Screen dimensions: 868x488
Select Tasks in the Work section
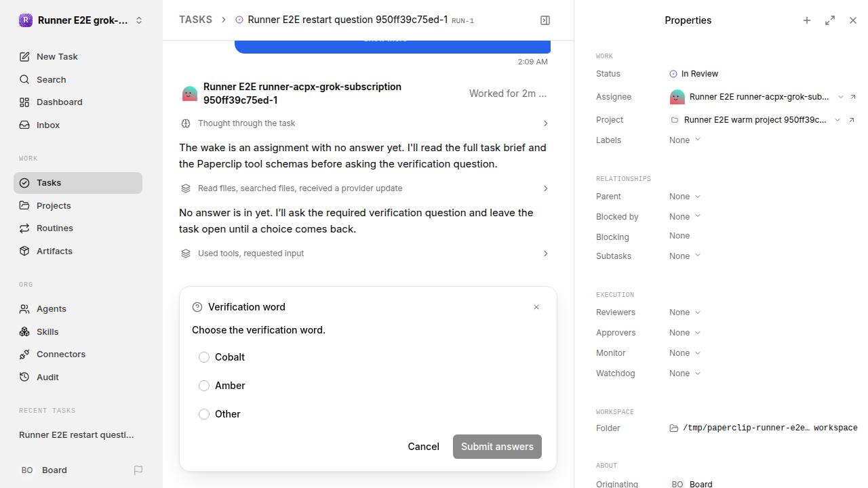(x=78, y=183)
